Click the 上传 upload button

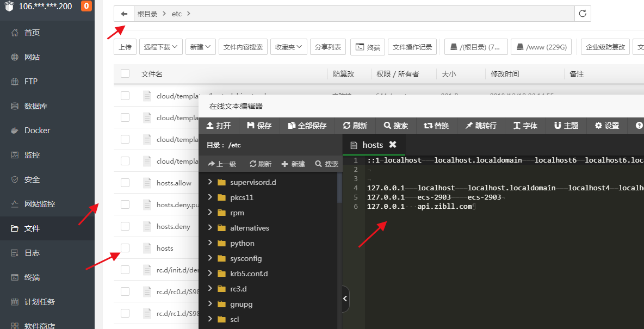[x=125, y=47]
